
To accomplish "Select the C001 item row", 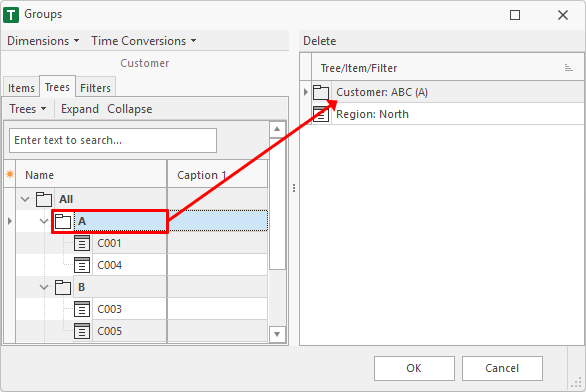I will (142, 243).
